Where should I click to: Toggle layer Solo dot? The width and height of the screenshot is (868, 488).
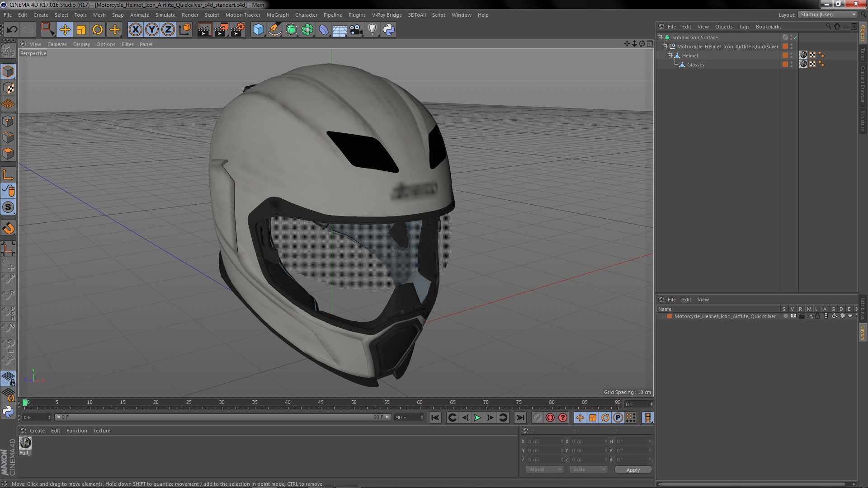[x=785, y=316]
